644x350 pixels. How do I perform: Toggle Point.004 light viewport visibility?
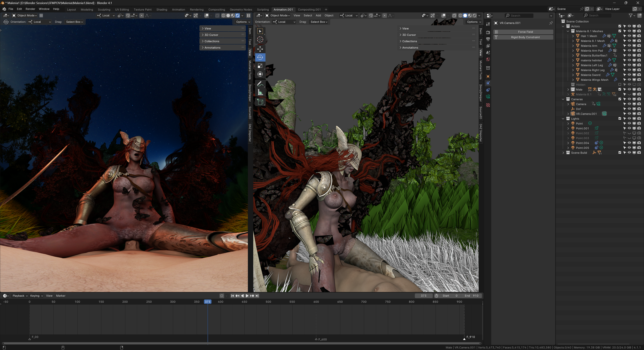tap(629, 143)
